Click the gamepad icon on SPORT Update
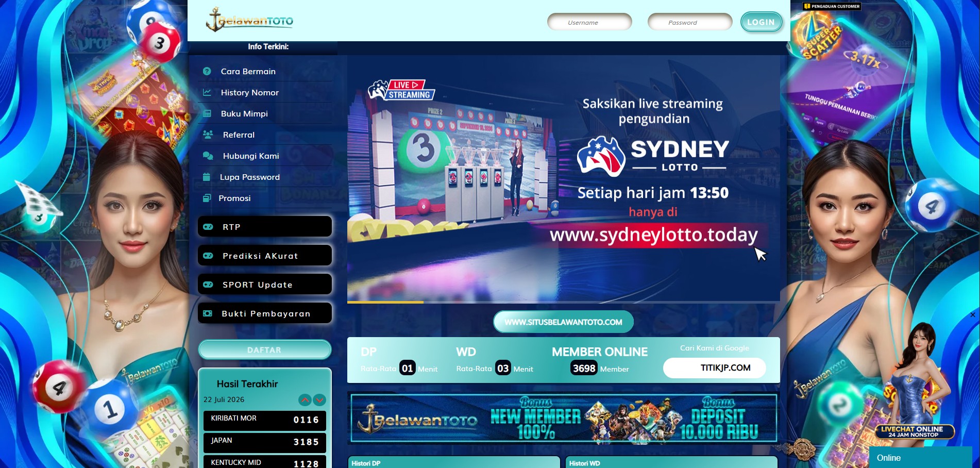 click(x=208, y=285)
